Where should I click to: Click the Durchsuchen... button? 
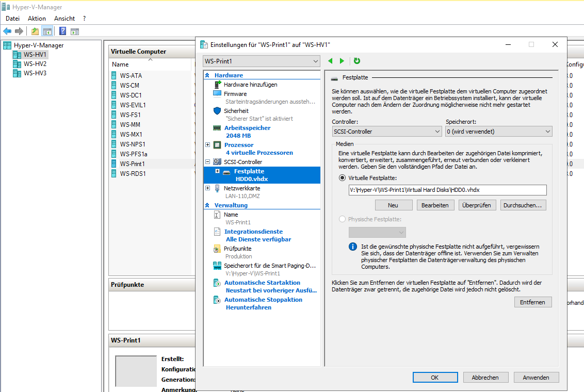coord(523,205)
